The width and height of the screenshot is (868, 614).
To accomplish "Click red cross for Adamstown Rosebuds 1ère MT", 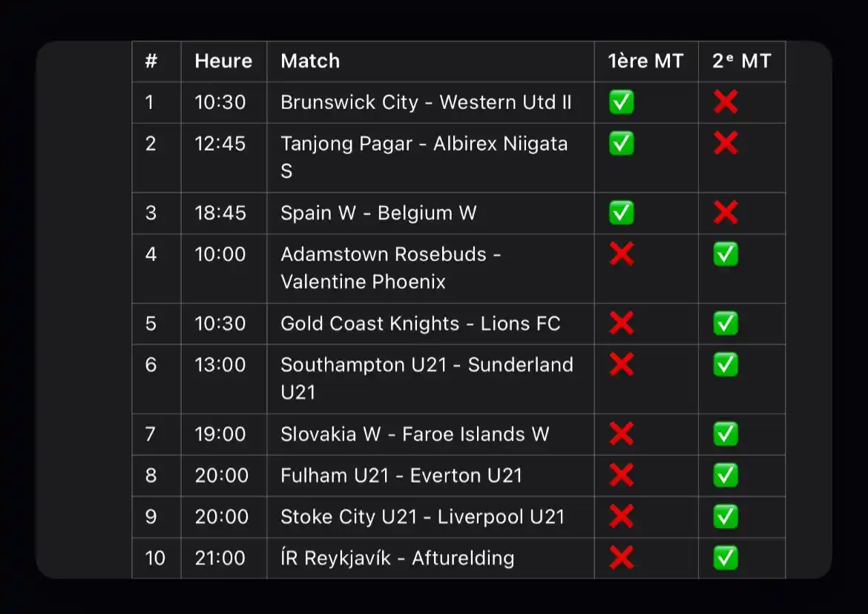I will 621,254.
